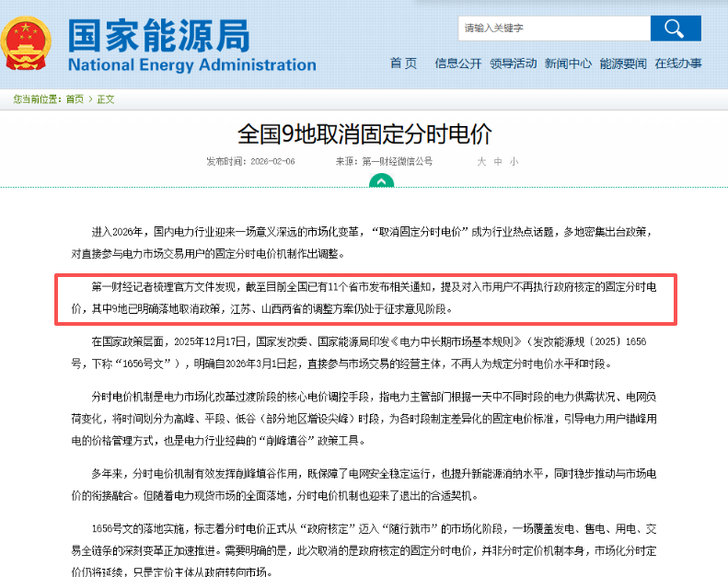Set article font size to 小
Image resolution: width=728 pixels, height=577 pixels.
tap(514, 161)
